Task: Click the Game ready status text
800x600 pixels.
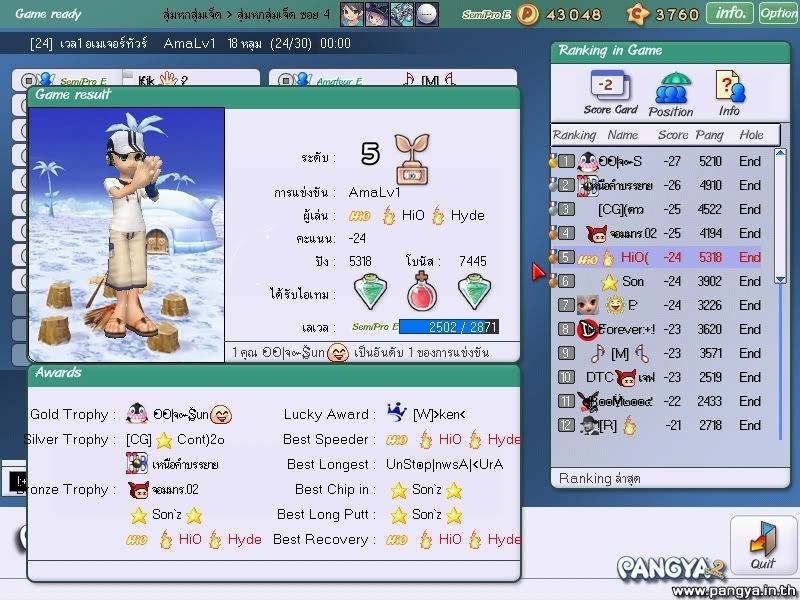Action: point(48,14)
